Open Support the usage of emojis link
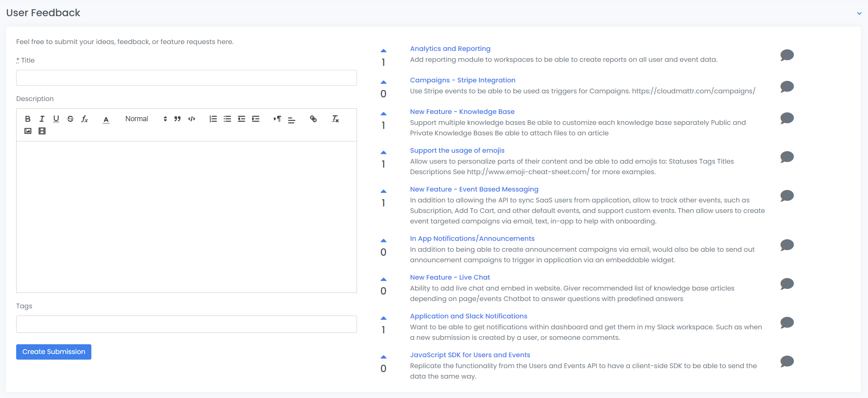The width and height of the screenshot is (868, 398). (457, 150)
